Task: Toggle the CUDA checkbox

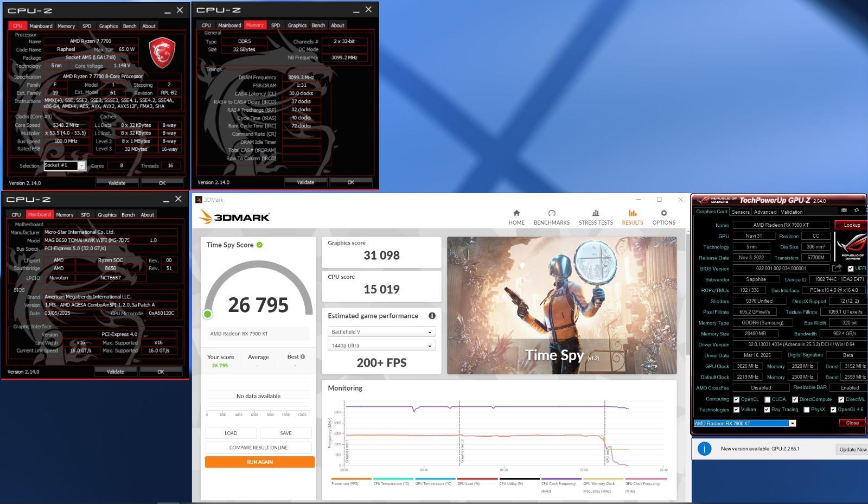Action: tap(767, 399)
